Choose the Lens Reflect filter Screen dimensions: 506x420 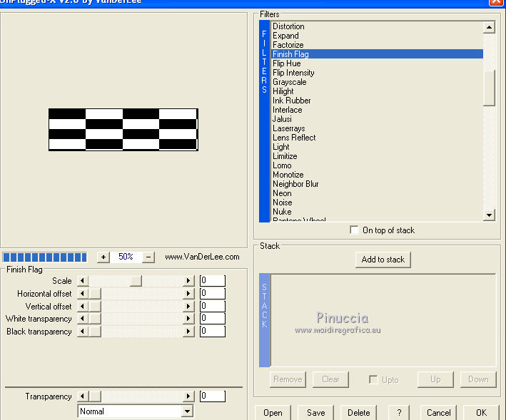tap(293, 138)
